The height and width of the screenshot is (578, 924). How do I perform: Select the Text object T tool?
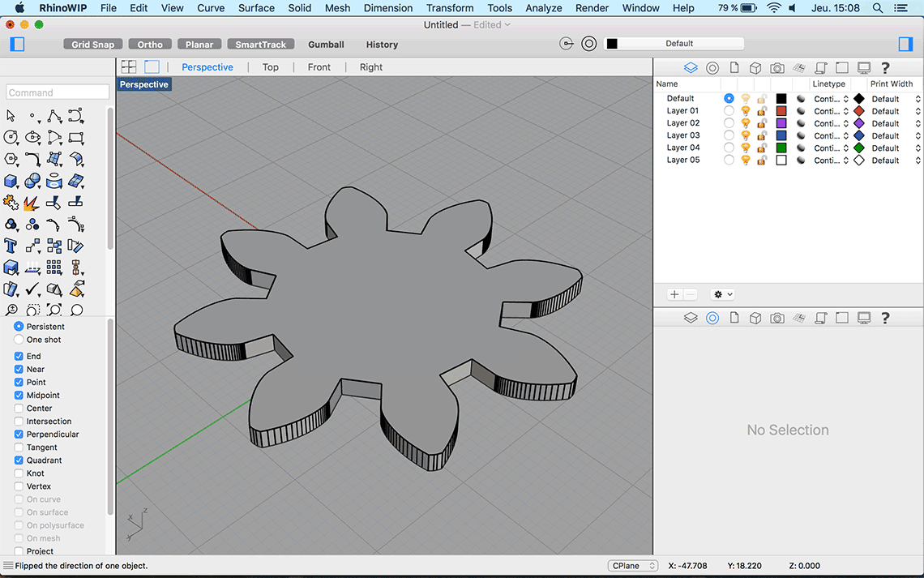point(10,246)
